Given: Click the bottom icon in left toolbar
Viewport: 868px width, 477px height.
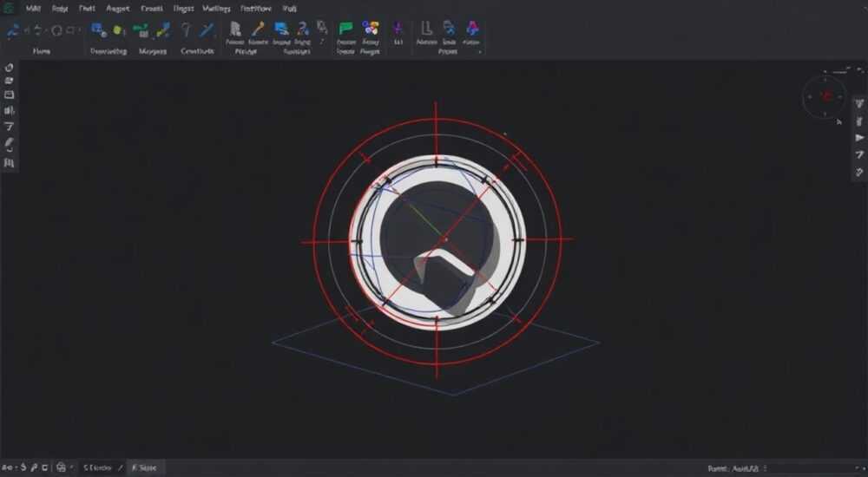Looking at the screenshot, I should tap(9, 163).
